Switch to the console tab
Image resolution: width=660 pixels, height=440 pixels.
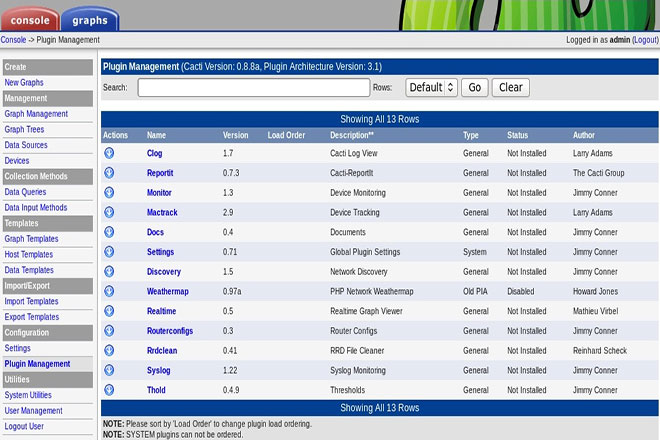(30, 20)
